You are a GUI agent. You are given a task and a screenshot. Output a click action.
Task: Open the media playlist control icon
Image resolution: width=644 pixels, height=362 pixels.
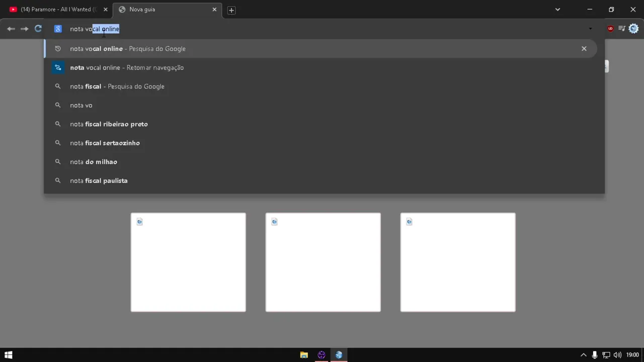pos(622,29)
